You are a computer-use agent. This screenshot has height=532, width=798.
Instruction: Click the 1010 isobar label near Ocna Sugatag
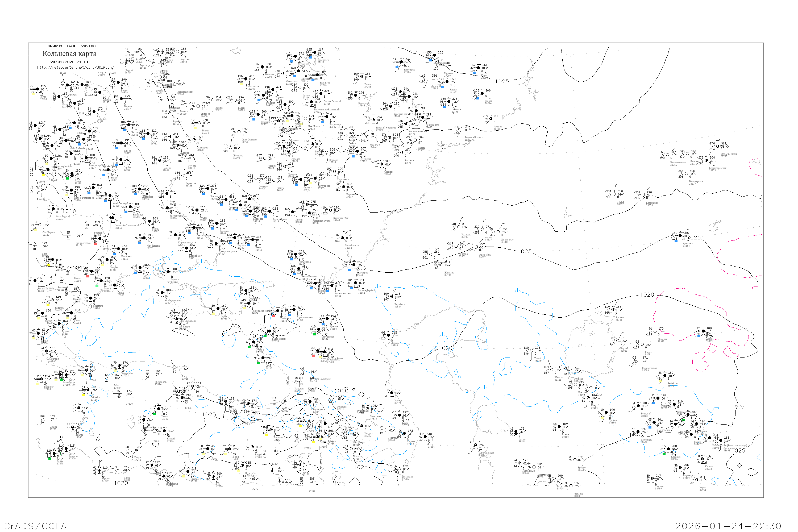(69, 211)
